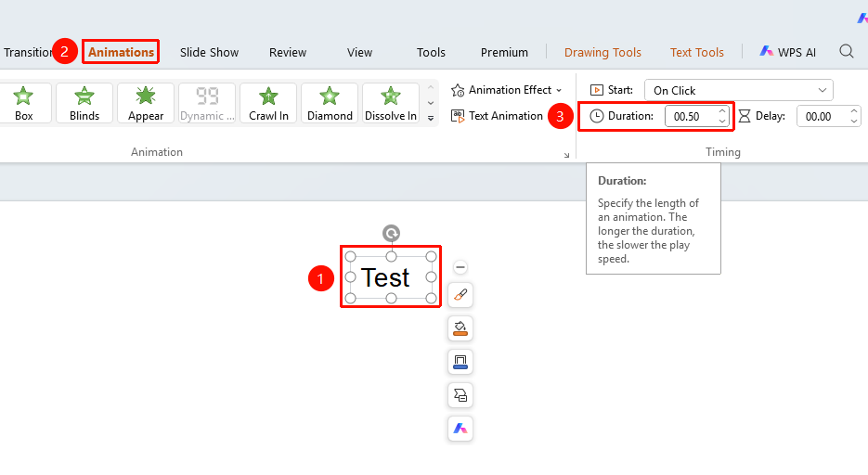868x475 pixels.
Task: Decrease the Duration with down arrow
Action: 722,122
